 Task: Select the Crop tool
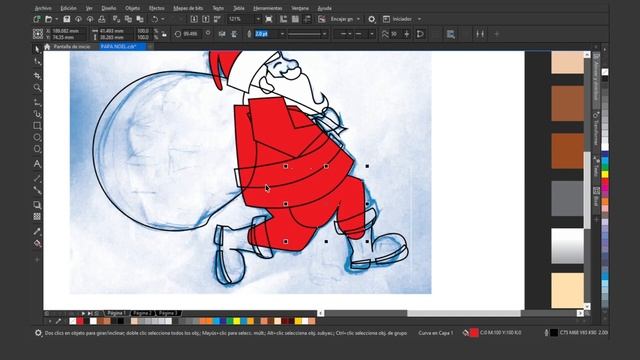(37, 76)
